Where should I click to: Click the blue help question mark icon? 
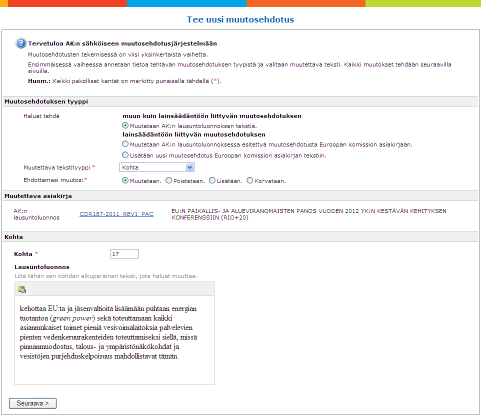(x=21, y=43)
